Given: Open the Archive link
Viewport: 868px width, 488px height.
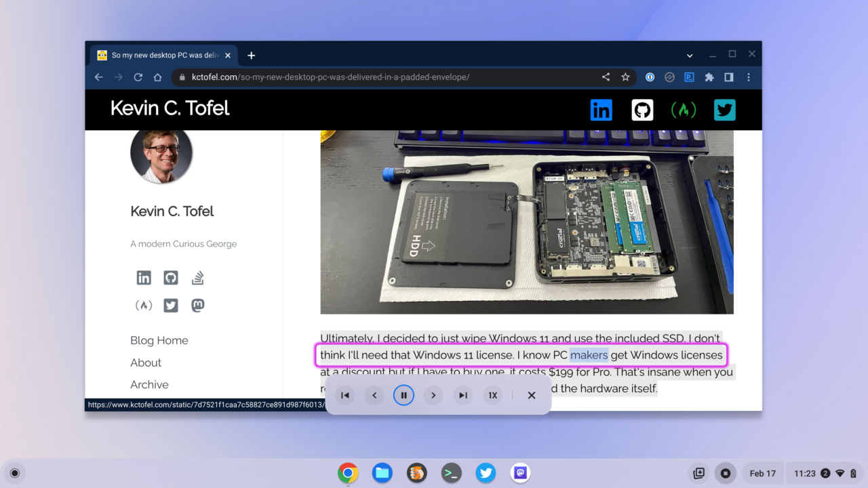Looking at the screenshot, I should click(149, 384).
